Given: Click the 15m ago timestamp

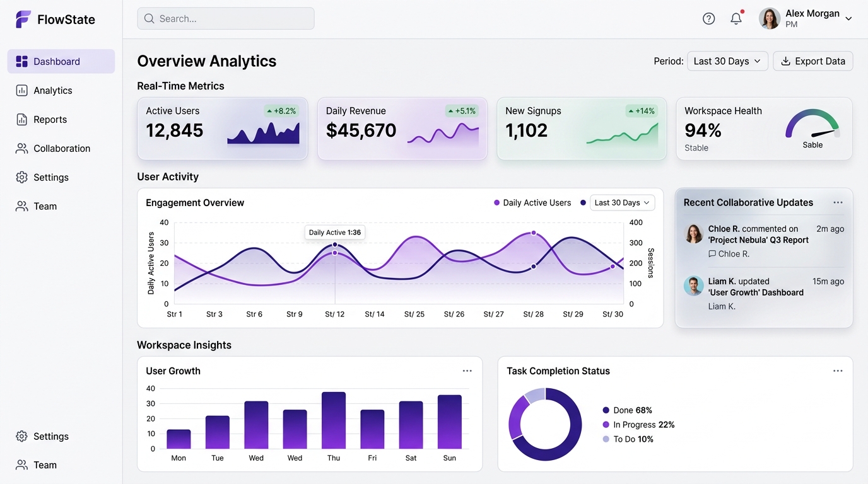Looking at the screenshot, I should [828, 281].
